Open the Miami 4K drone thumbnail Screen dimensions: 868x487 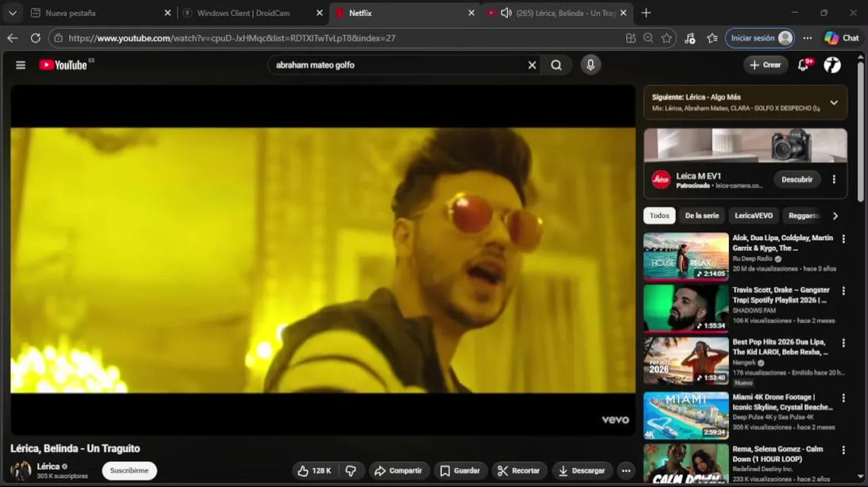click(x=686, y=415)
